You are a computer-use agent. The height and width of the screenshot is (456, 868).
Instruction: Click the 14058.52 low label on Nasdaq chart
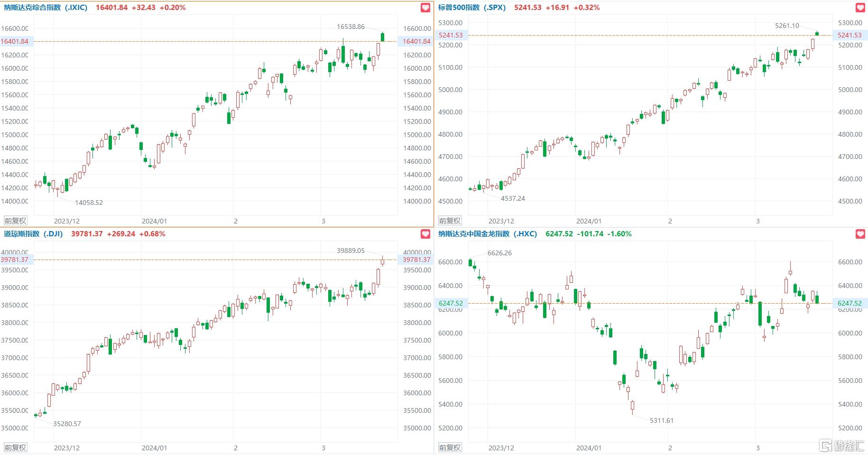click(89, 203)
